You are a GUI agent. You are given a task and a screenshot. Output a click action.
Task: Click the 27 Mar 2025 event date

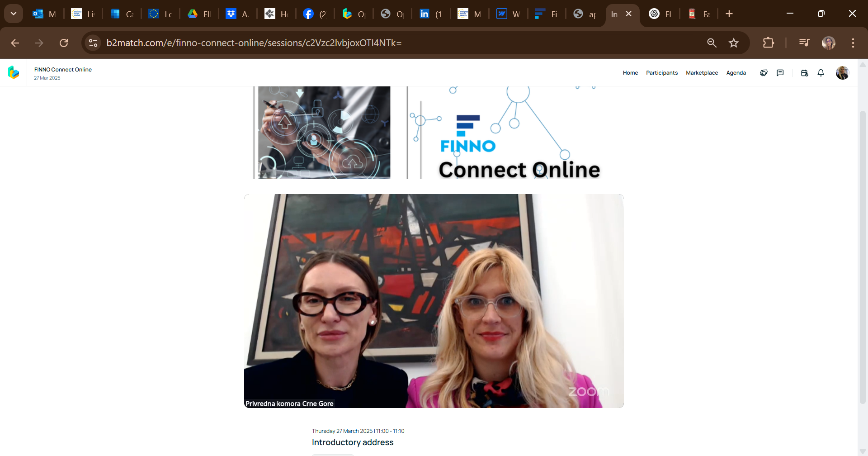[47, 78]
